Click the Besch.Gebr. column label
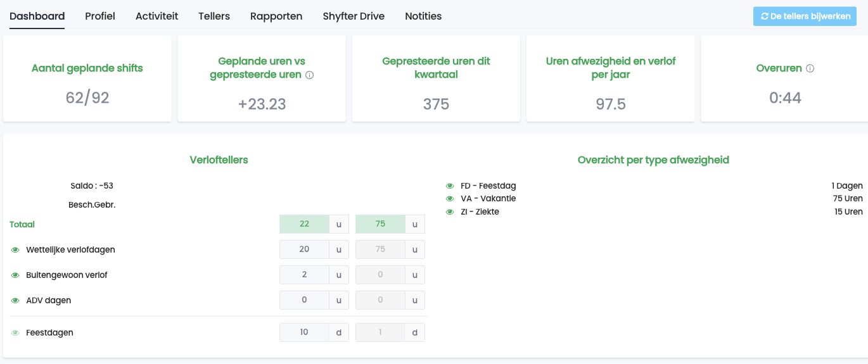This screenshot has height=364, width=868. click(92, 205)
